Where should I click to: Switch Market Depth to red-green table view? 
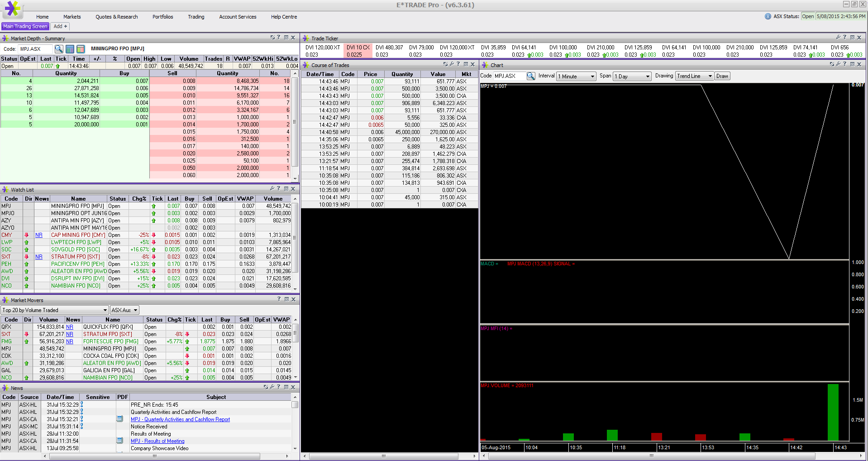[81, 49]
